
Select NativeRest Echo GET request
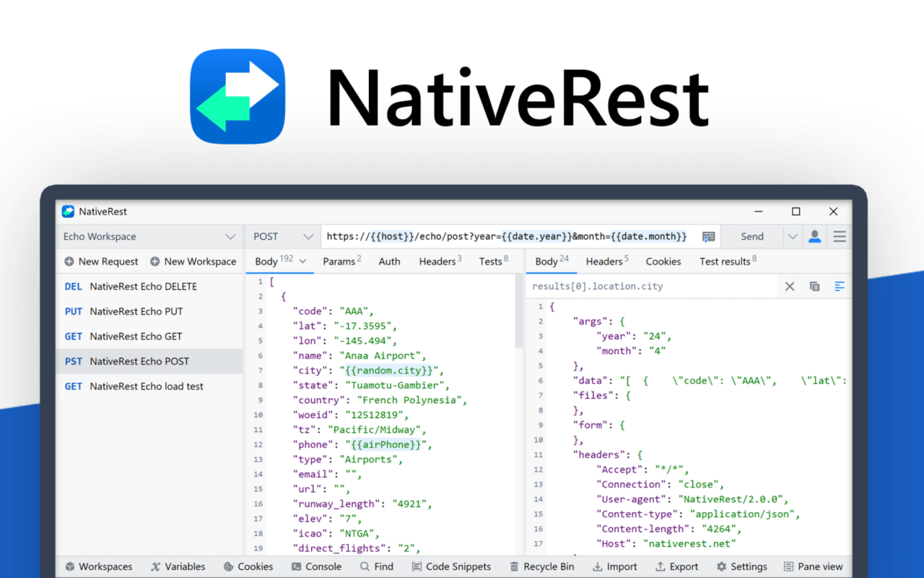click(149, 336)
